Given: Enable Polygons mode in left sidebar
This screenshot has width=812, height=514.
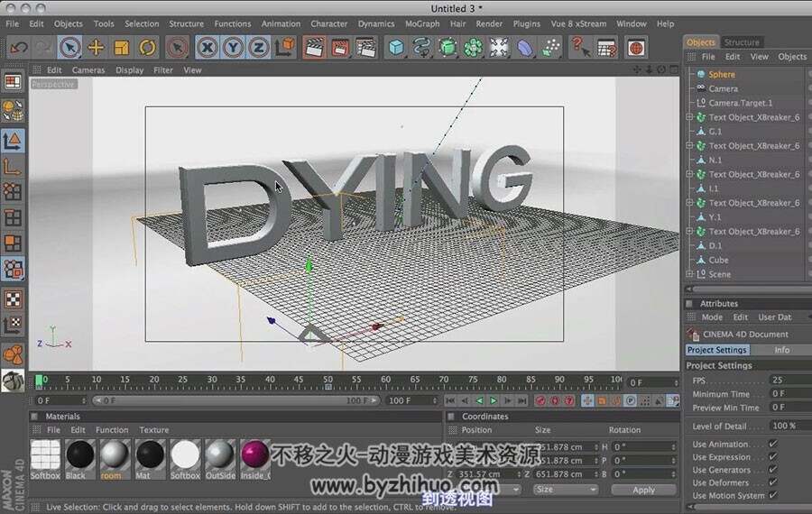Looking at the screenshot, I should [13, 243].
